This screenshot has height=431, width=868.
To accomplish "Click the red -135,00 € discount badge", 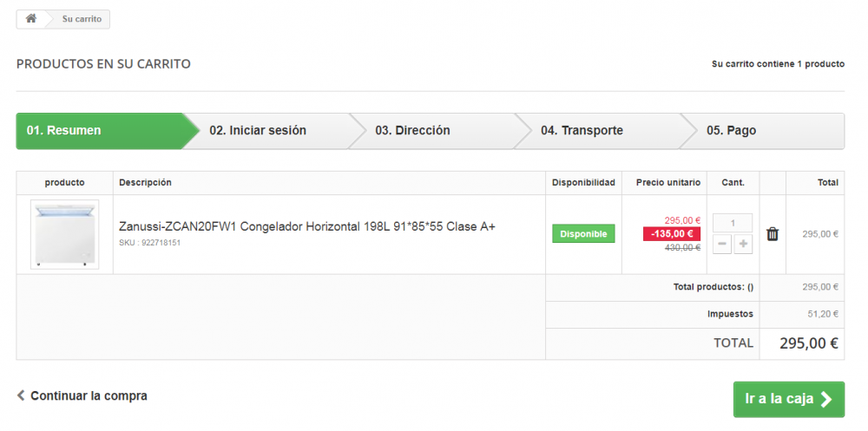I will (x=671, y=234).
